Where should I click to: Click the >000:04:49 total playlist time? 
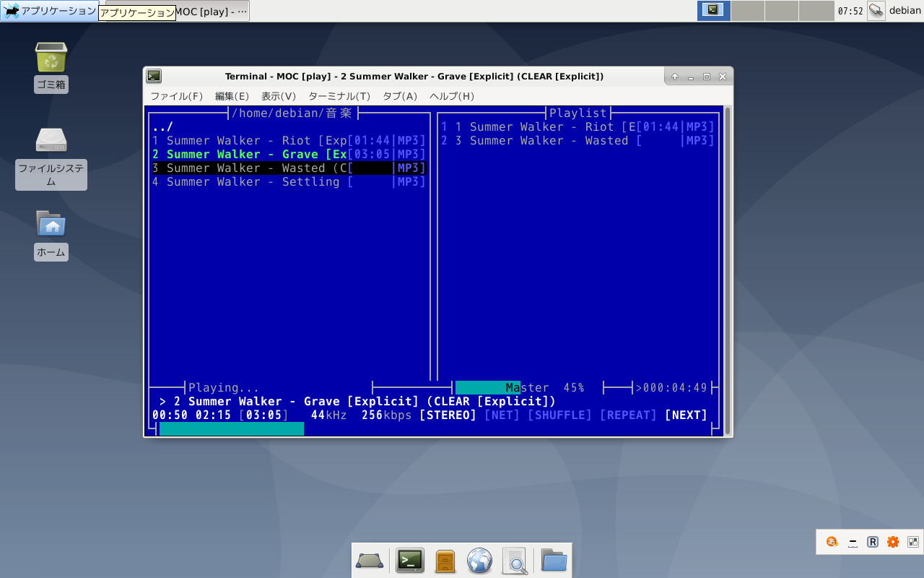672,388
